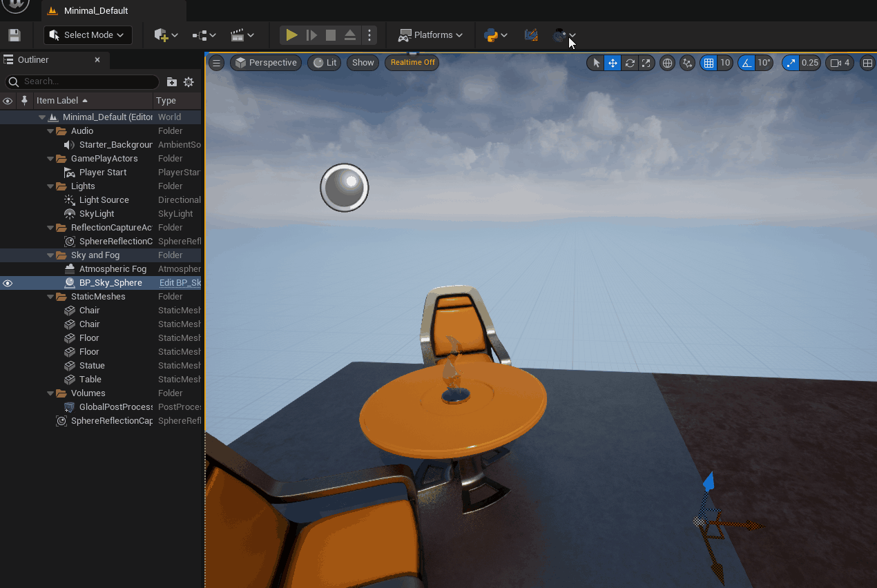Open camera speed 4 setting
The image size is (877, 588).
click(840, 63)
